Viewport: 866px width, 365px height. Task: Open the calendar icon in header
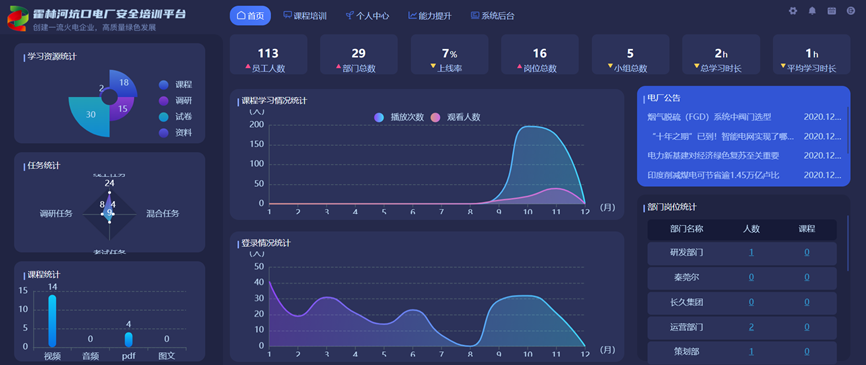(x=832, y=10)
